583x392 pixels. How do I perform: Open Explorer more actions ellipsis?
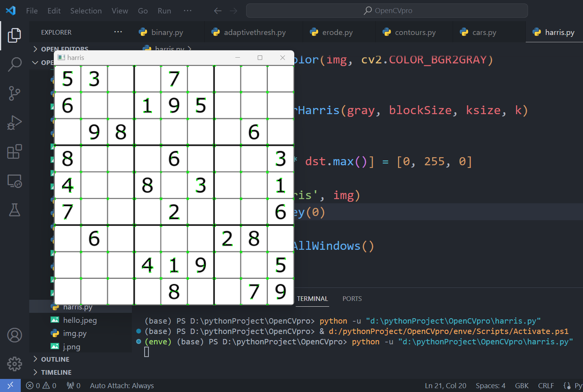coord(118,32)
